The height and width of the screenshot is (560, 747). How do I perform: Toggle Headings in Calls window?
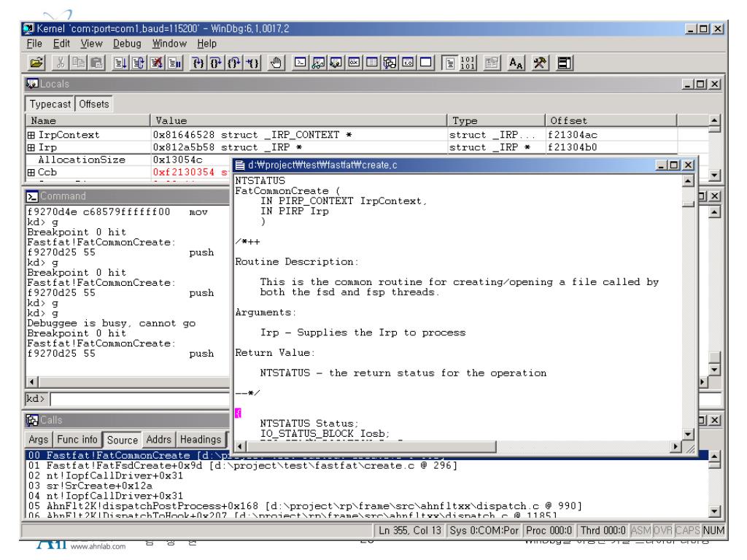click(x=201, y=439)
